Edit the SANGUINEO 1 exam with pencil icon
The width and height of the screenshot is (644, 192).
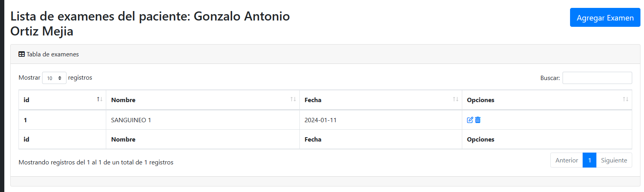[470, 120]
